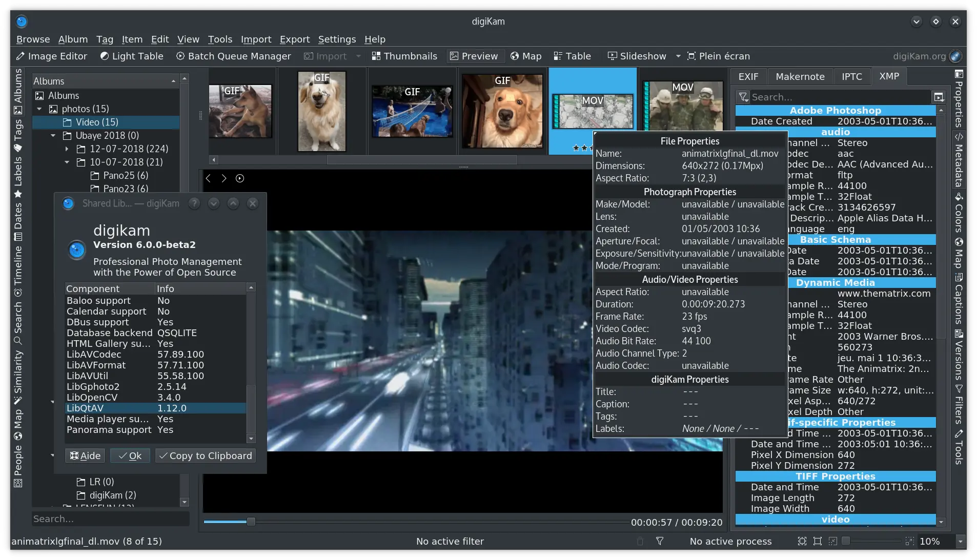Collapse the photos (15) album tree
This screenshot has height=560, width=977.
coord(39,109)
